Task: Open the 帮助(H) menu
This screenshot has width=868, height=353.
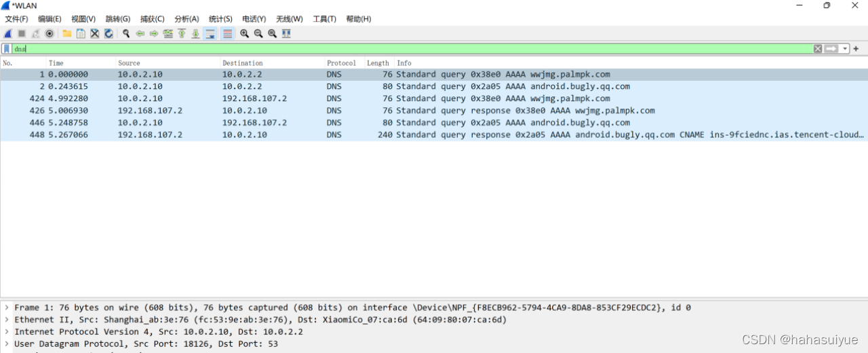Action: click(359, 19)
